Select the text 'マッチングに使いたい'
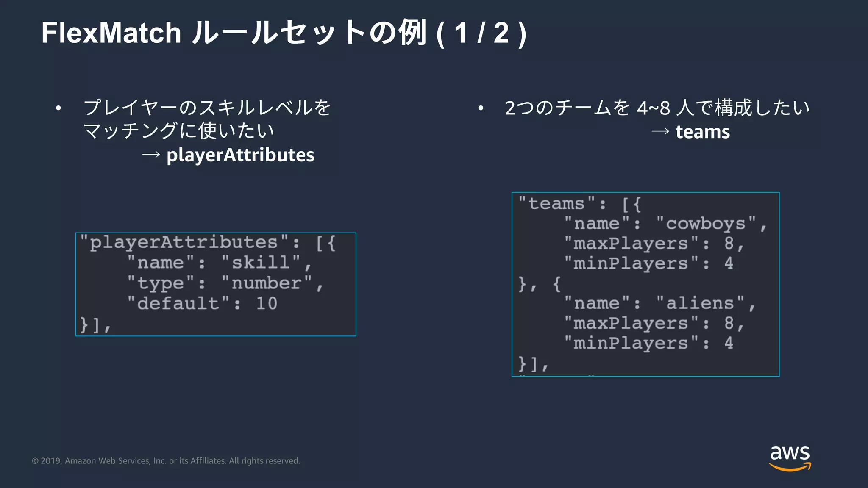868x488 pixels. pyautogui.click(x=179, y=130)
